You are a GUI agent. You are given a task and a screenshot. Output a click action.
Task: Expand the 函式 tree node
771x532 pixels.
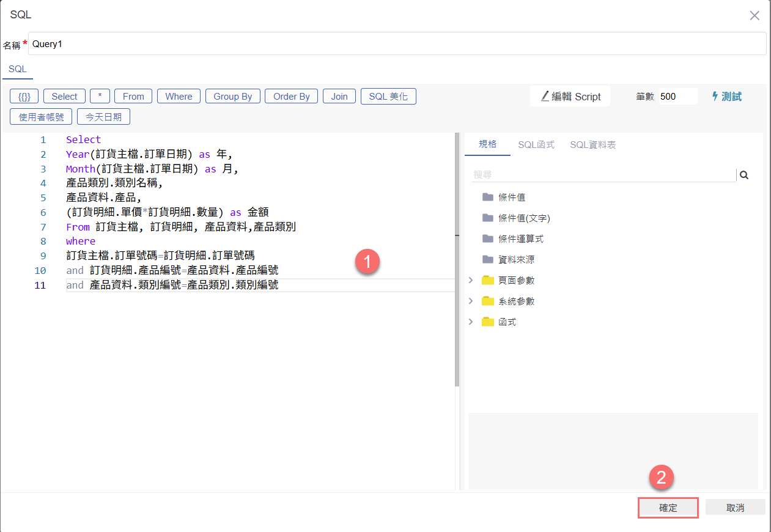pyautogui.click(x=471, y=322)
